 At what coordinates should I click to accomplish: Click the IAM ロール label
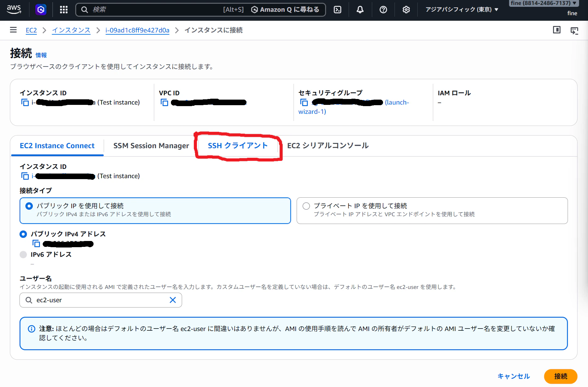coord(454,93)
